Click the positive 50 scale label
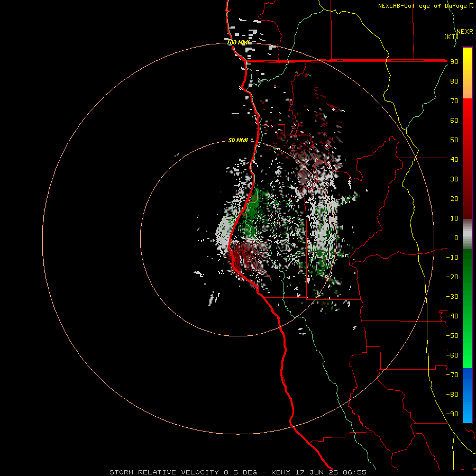The image size is (476, 476). [x=454, y=140]
